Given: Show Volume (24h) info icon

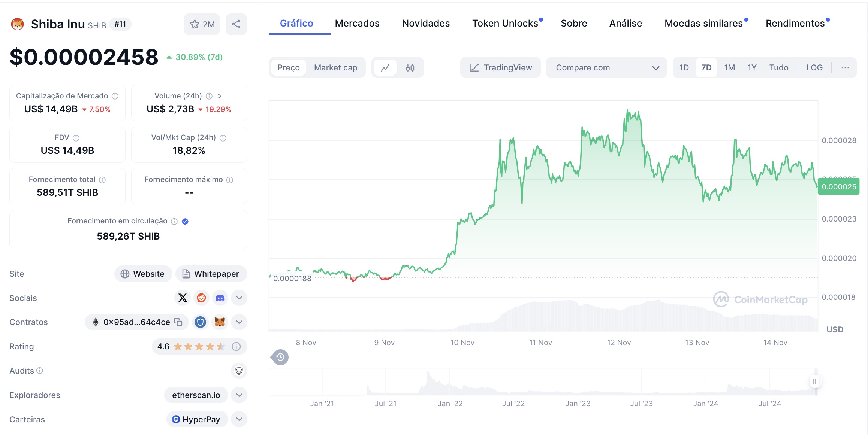Looking at the screenshot, I should click(209, 96).
